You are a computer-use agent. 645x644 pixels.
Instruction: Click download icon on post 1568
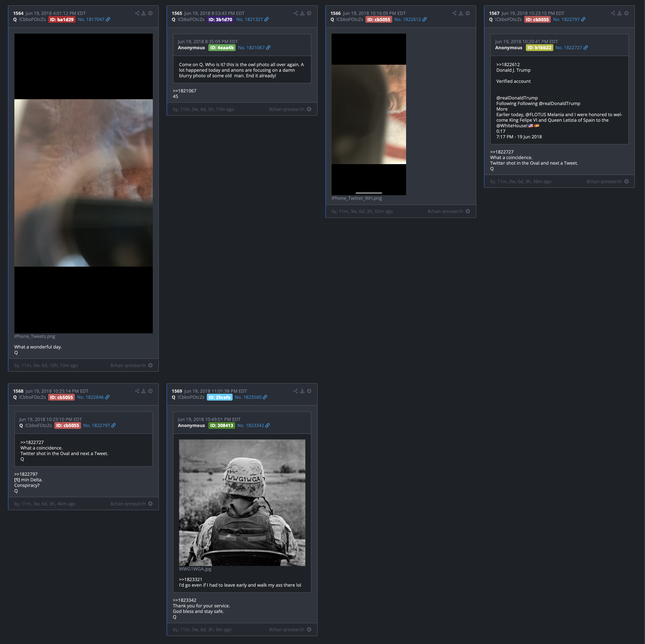pos(143,391)
